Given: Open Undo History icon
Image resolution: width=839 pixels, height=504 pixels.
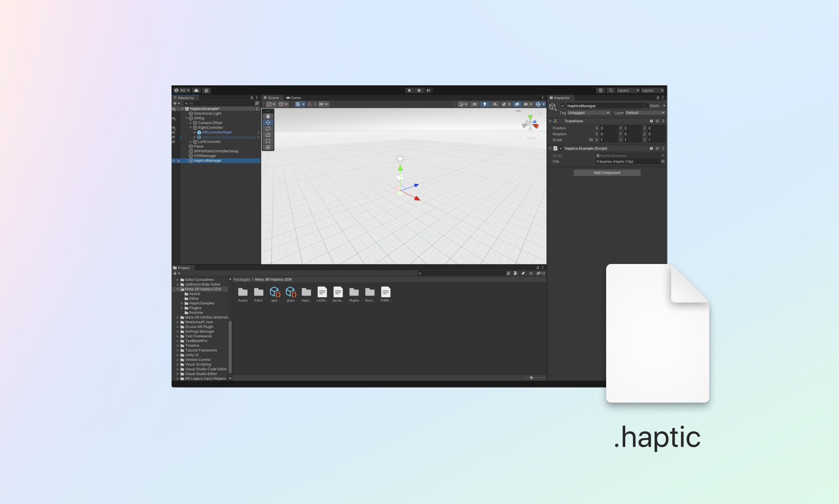Looking at the screenshot, I should tap(601, 90).
